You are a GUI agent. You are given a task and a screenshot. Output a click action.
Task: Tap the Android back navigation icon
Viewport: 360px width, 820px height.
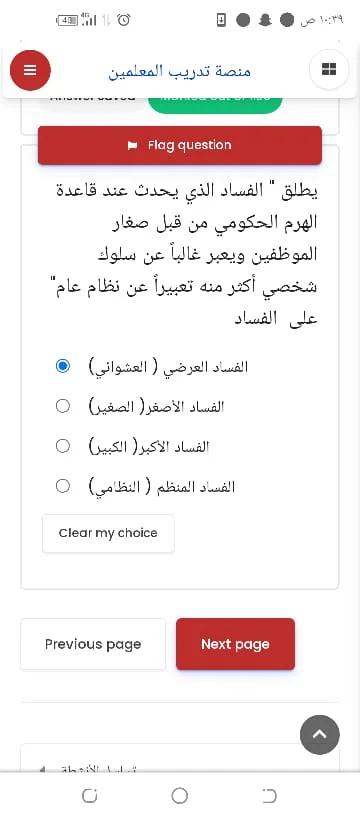[269, 796]
